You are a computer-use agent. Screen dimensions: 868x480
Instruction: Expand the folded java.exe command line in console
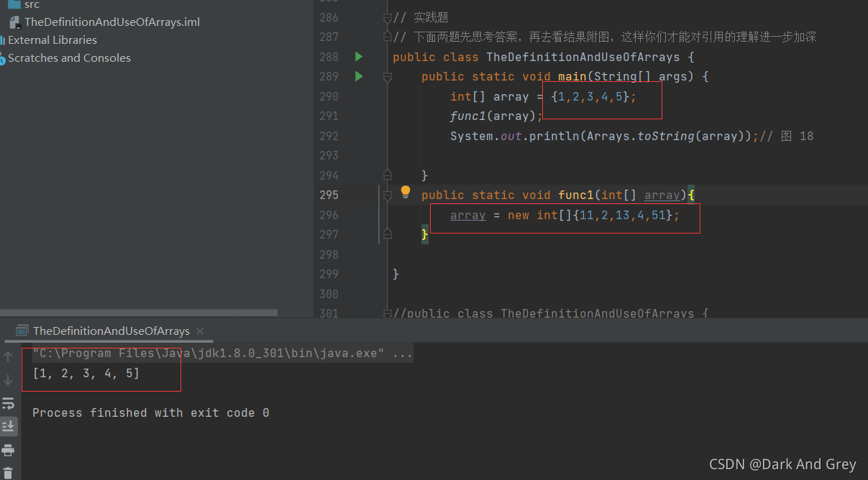223,354
